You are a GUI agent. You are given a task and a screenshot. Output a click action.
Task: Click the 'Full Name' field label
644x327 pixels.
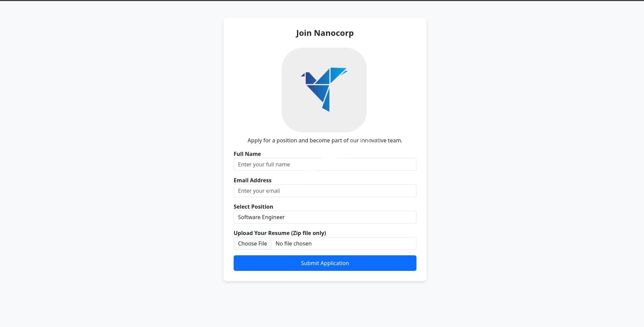pyautogui.click(x=247, y=154)
